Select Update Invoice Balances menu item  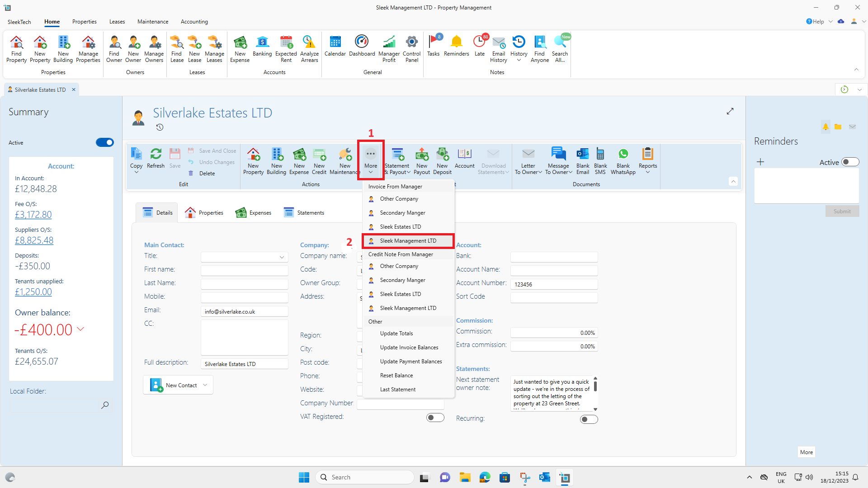pyautogui.click(x=409, y=347)
